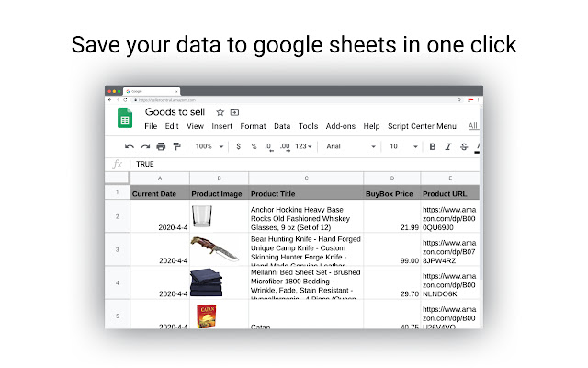
Task: Star the Goods to sell document
Action: 220,112
